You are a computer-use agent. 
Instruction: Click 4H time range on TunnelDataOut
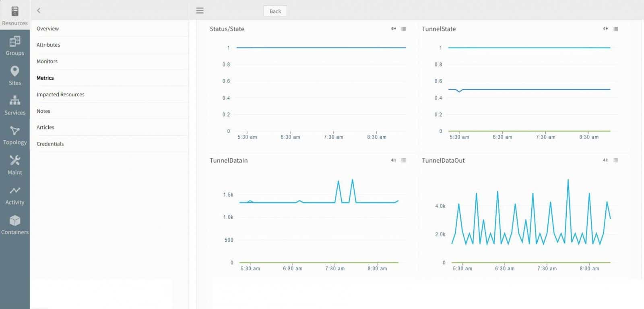point(605,160)
